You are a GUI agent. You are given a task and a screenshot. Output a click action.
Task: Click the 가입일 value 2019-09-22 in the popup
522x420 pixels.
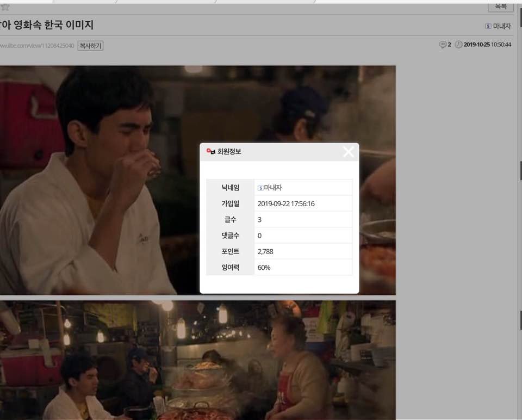[286, 203]
